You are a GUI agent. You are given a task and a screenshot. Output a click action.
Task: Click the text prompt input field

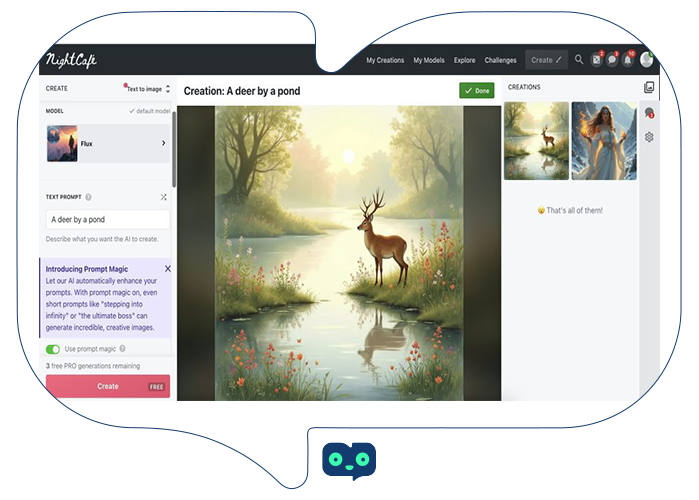107,219
